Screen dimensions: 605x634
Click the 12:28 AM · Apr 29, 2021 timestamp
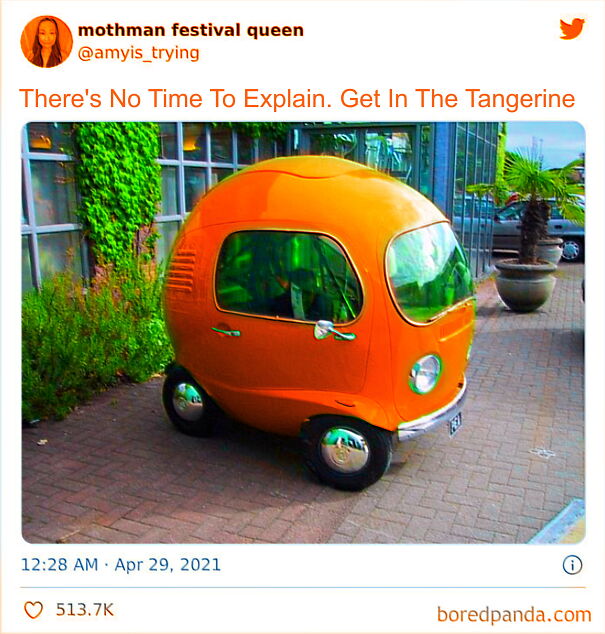121,564
